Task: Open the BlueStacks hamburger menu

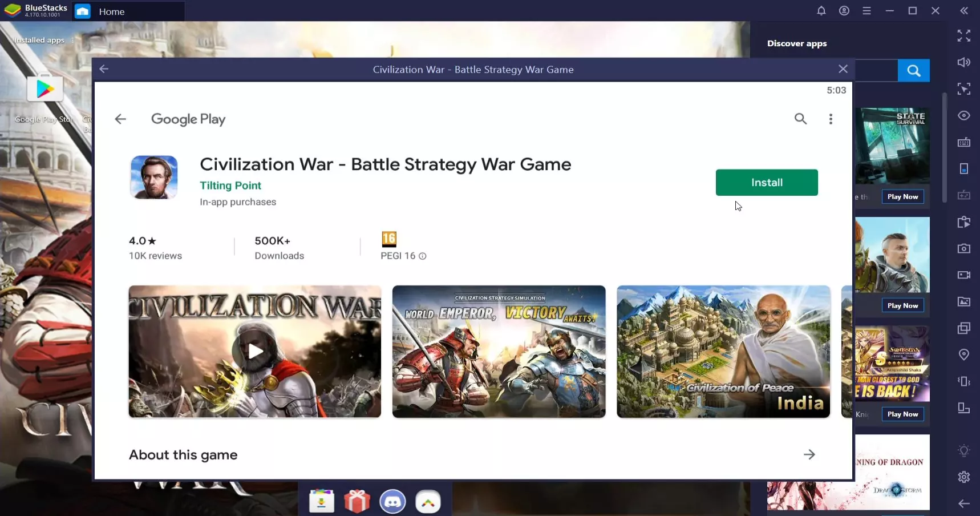Action: pyautogui.click(x=866, y=11)
